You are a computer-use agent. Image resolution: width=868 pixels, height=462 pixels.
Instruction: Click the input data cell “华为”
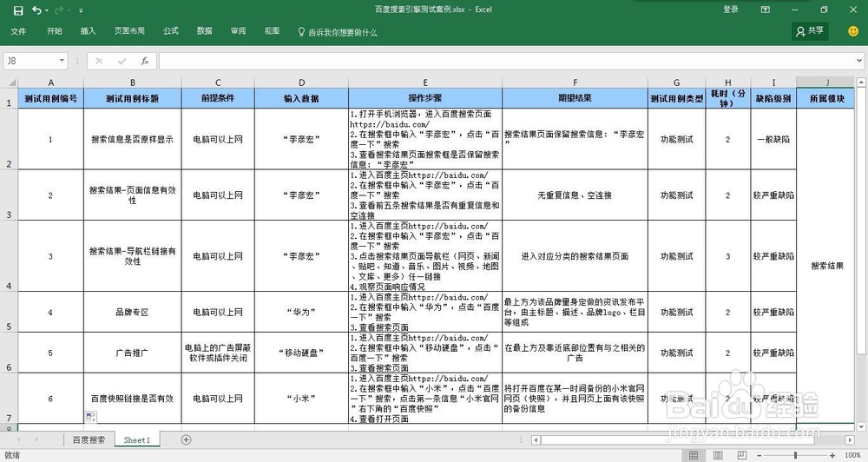[x=302, y=312]
